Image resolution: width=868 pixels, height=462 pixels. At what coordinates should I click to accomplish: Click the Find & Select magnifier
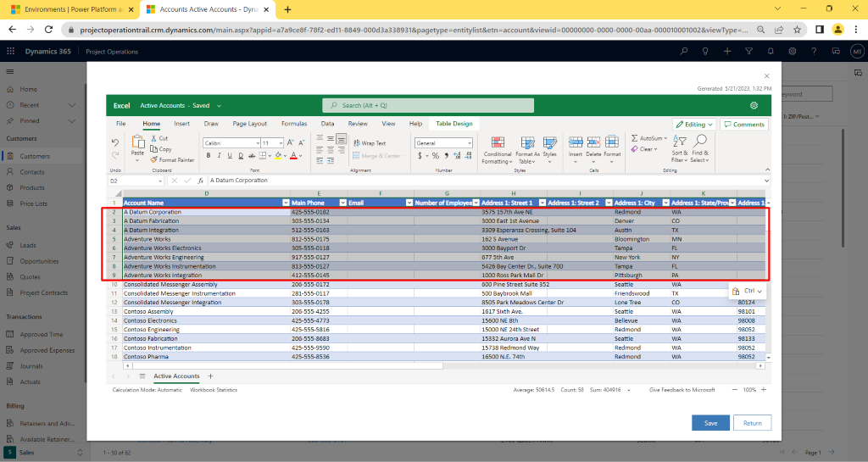699,140
